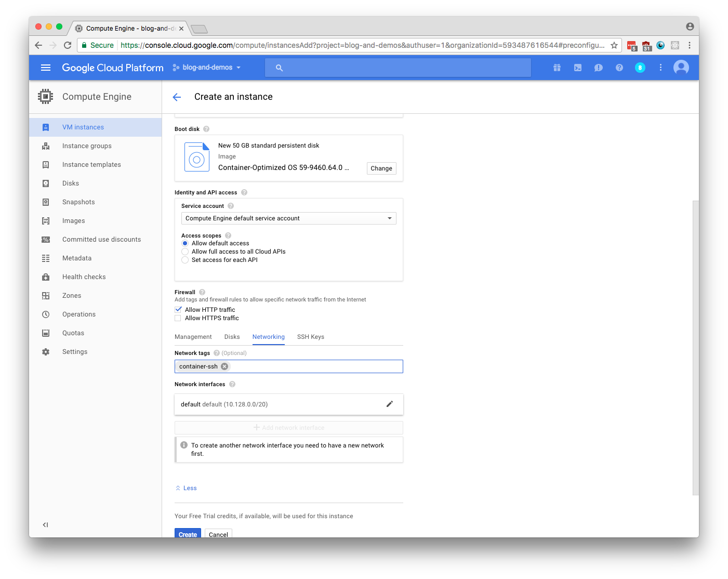Click the Network tags help icon
728x579 pixels.
217,353
